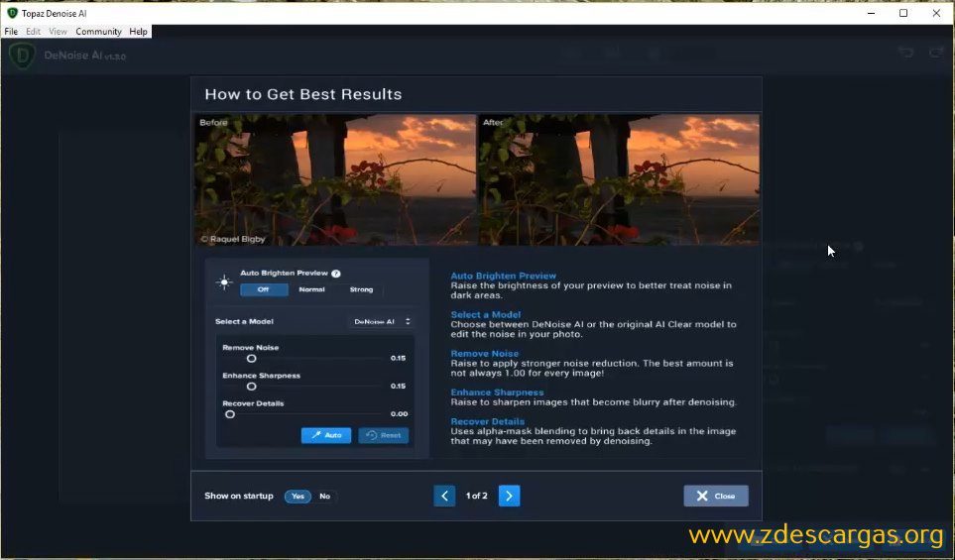Click the Reset button

click(x=384, y=435)
